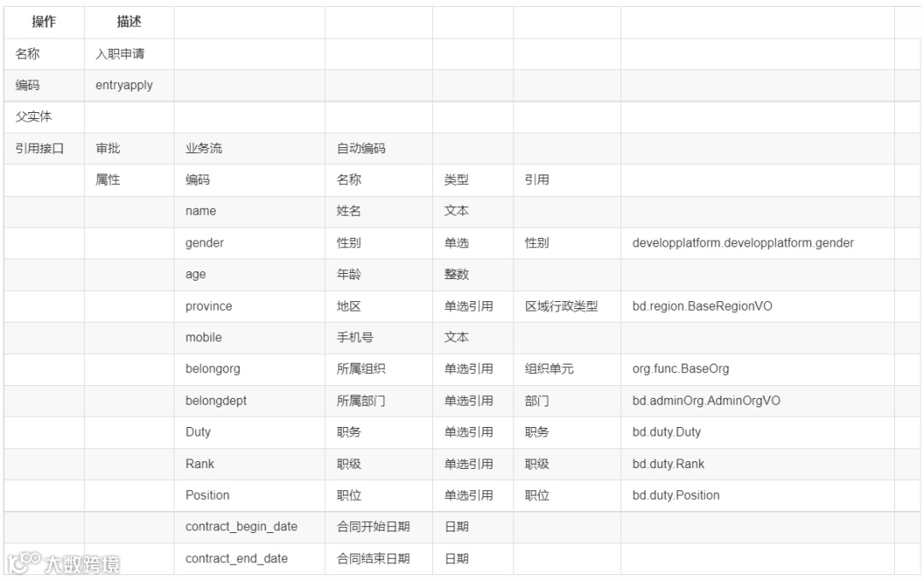Click bd.adminOrg.AdminOrgVO reference
This screenshot has width=924, height=581.
click(x=706, y=400)
